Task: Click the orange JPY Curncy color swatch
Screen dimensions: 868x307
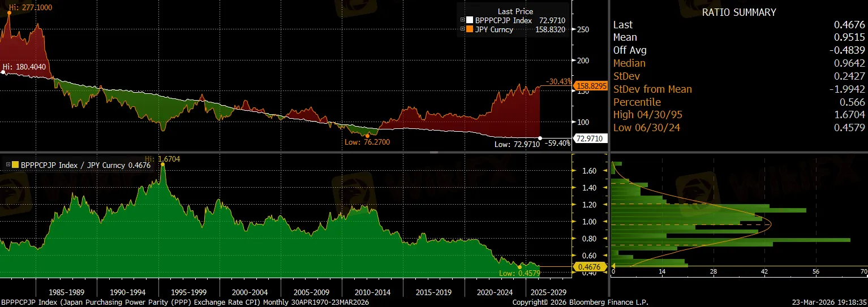Action: (x=470, y=29)
